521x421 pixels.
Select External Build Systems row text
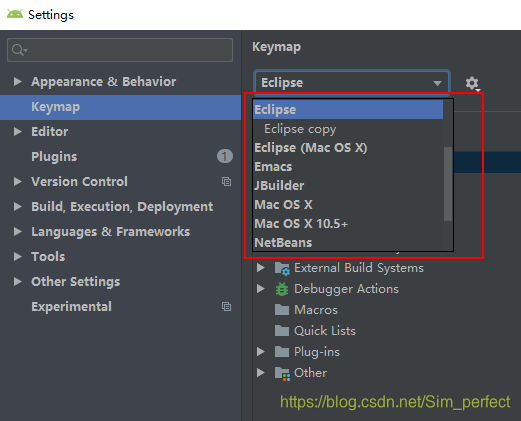[359, 268]
